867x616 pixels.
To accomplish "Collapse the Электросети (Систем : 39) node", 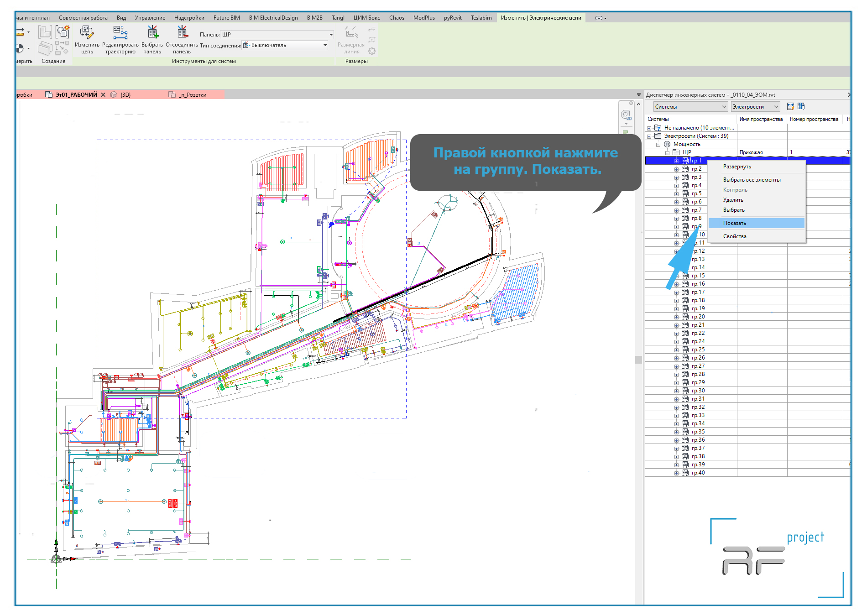I will coord(649,136).
